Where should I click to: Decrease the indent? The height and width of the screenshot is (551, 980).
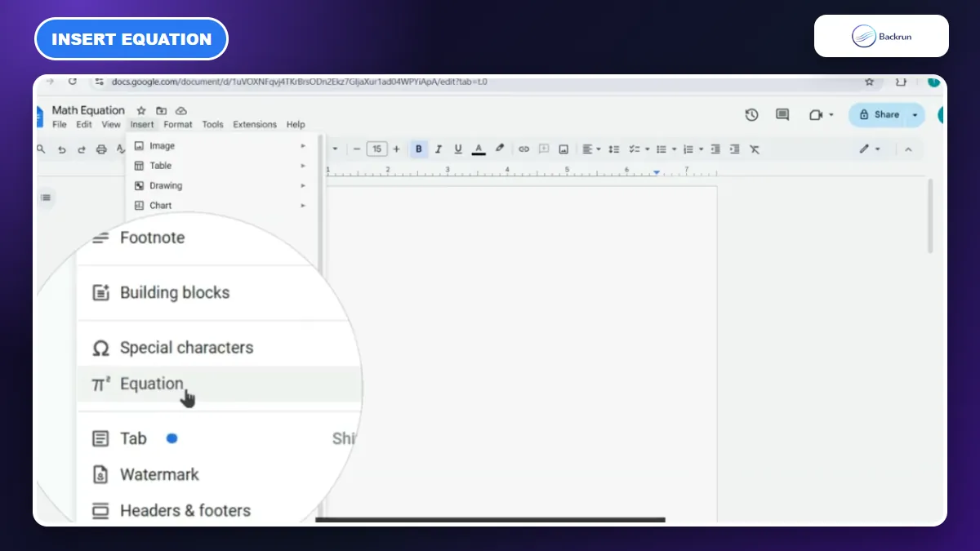tap(715, 149)
